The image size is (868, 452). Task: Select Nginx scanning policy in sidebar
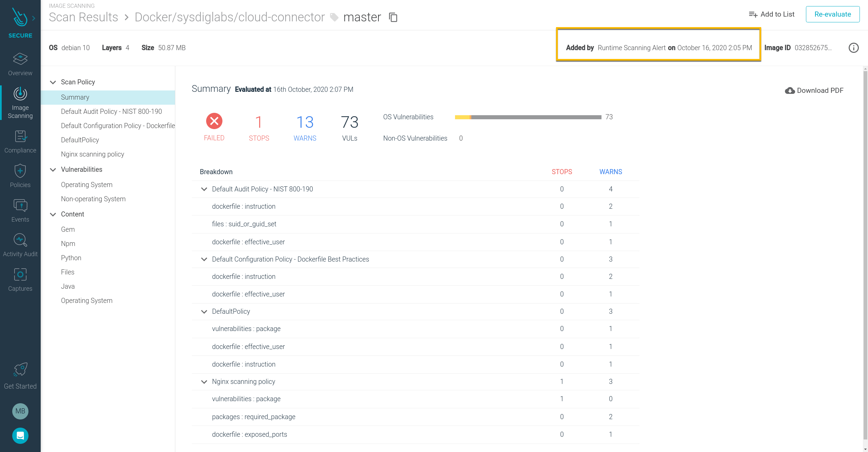click(93, 154)
